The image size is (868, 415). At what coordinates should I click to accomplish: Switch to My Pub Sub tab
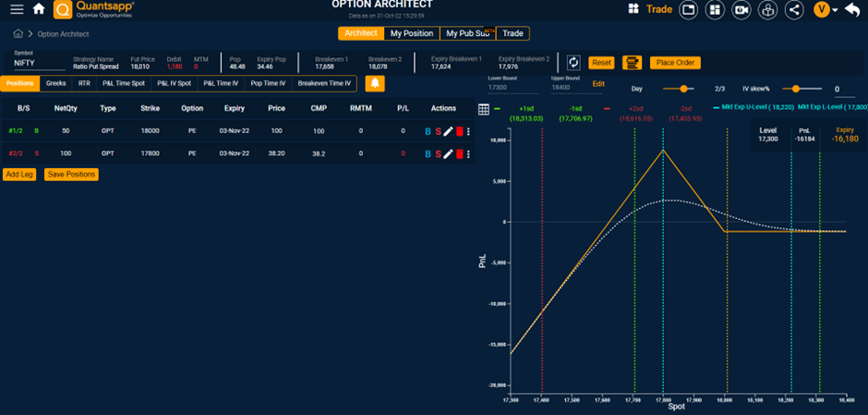click(x=468, y=33)
